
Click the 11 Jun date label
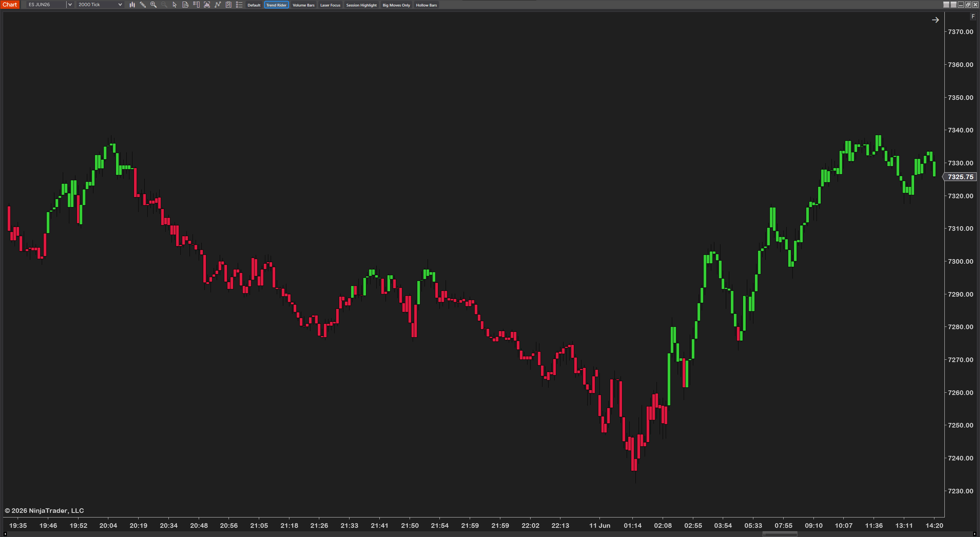click(x=599, y=526)
